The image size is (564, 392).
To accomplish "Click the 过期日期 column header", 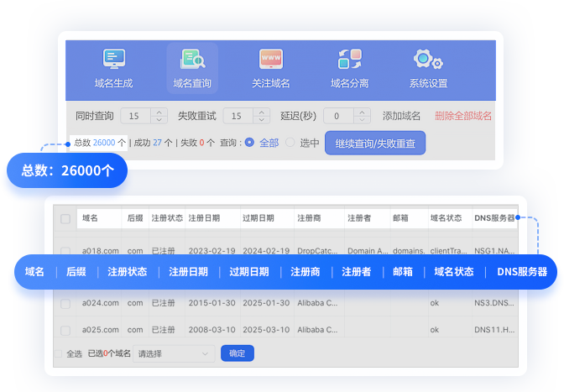I will [x=258, y=218].
